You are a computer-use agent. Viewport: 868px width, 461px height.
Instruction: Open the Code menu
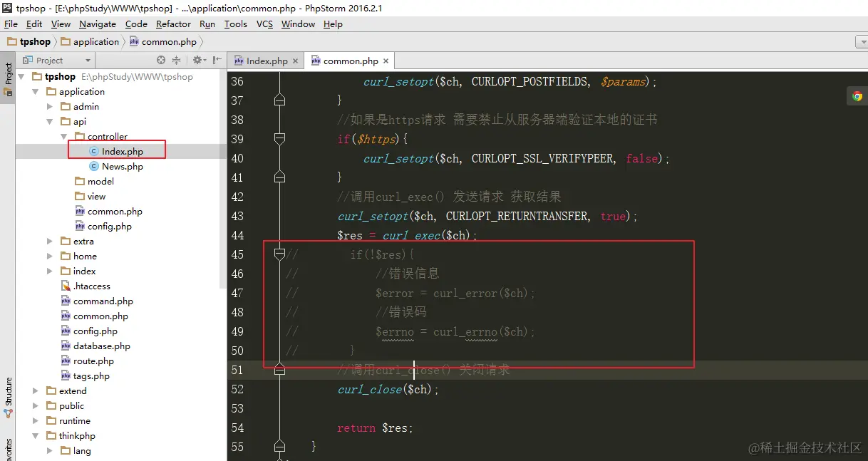pyautogui.click(x=136, y=24)
